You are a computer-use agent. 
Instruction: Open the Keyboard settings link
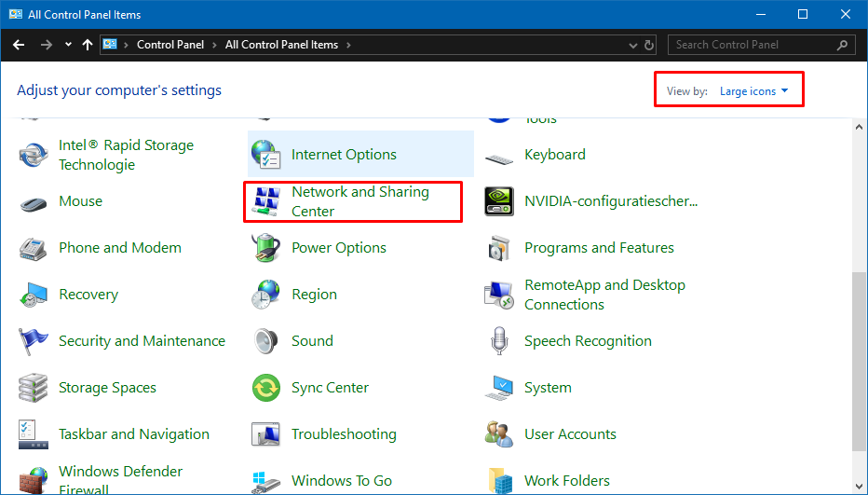(555, 154)
